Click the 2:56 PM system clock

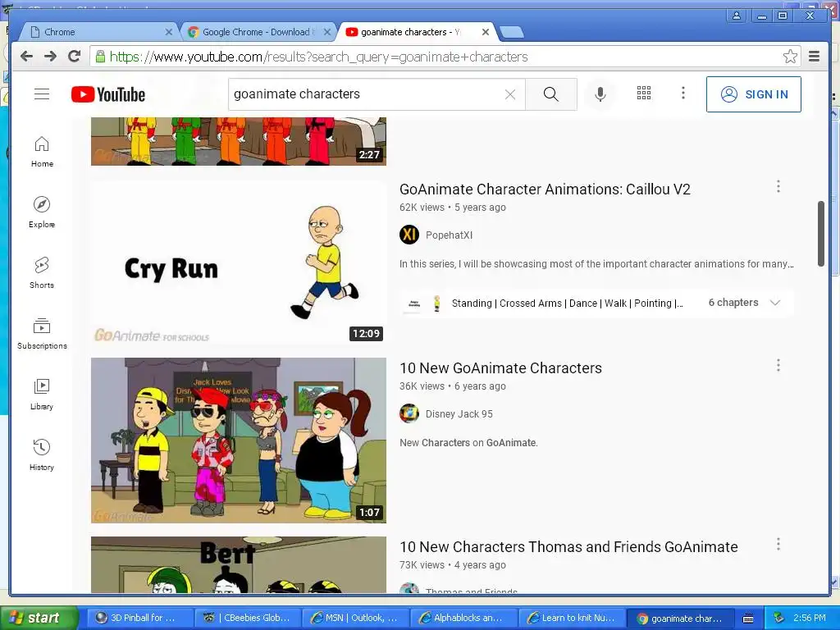pyautogui.click(x=810, y=618)
